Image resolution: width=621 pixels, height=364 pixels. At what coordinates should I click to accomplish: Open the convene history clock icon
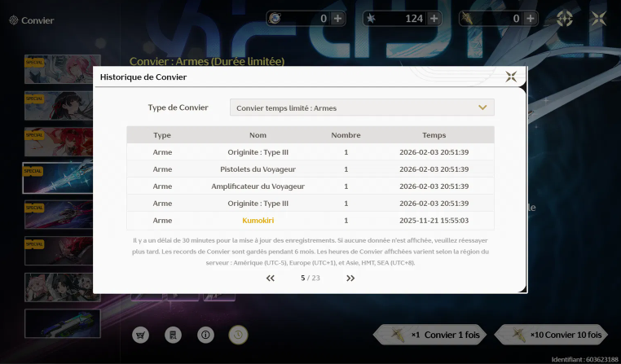[238, 335]
